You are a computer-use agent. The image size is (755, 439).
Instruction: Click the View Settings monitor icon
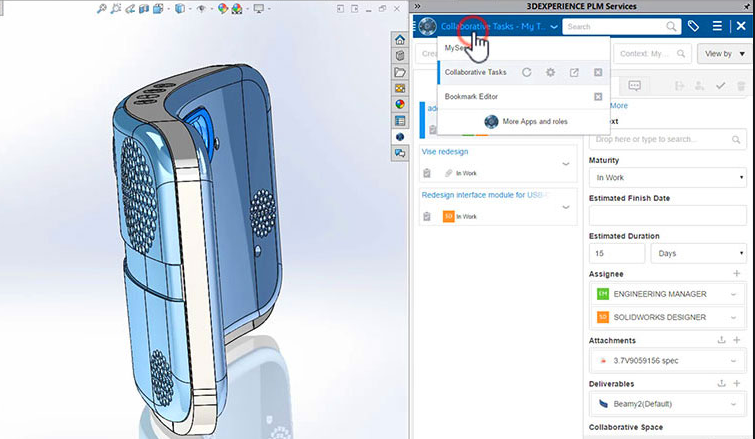tap(259, 9)
